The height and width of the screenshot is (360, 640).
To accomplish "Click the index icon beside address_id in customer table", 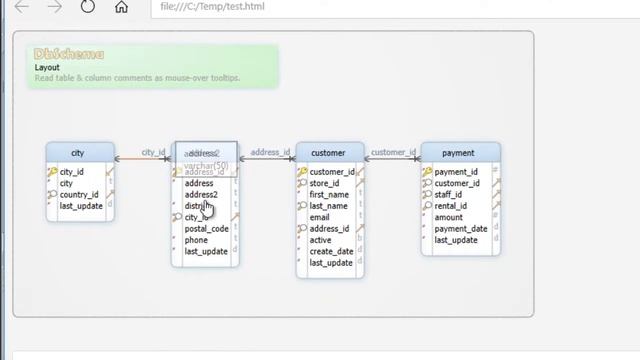I will [302, 229].
